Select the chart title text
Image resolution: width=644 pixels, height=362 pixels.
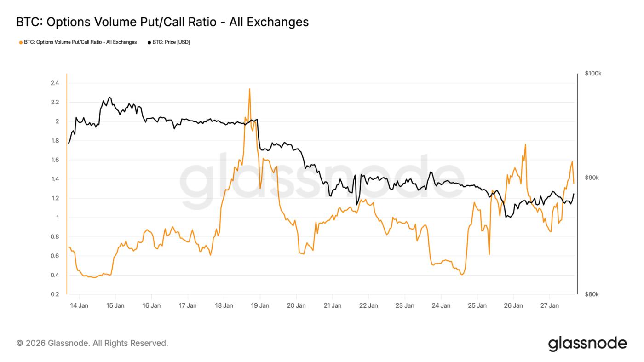click(162, 22)
